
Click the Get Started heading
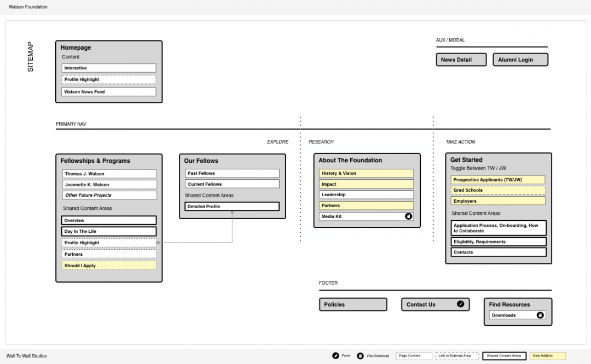click(x=466, y=160)
